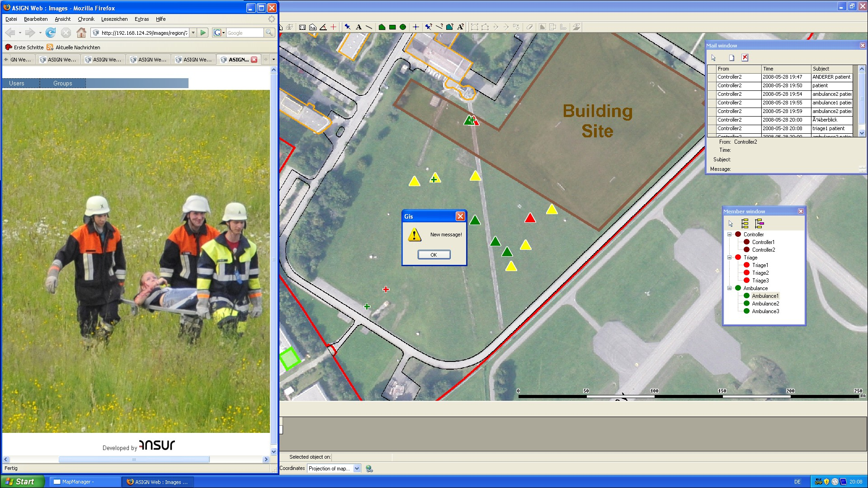Choose the text label 'A' tool
The height and width of the screenshot is (488, 868).
tap(359, 27)
